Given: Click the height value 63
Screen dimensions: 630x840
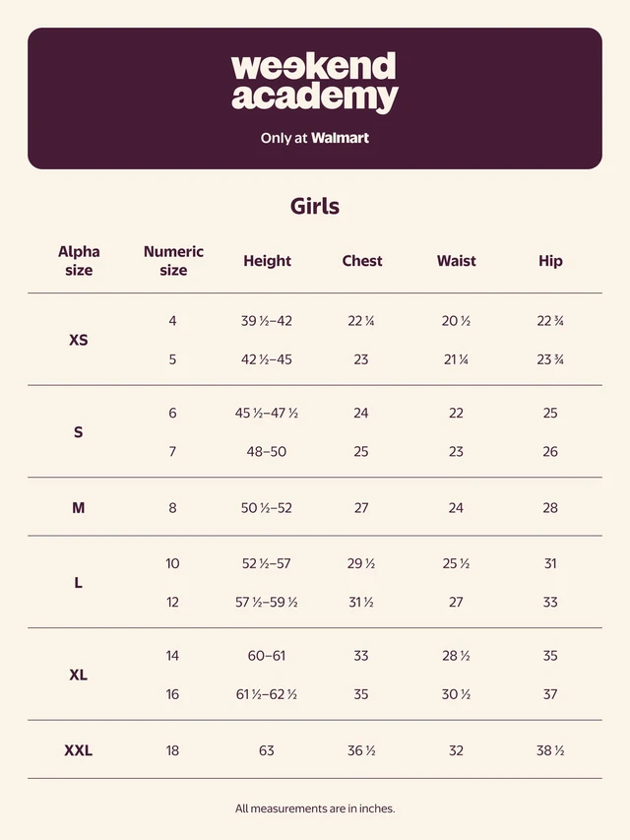Looking at the screenshot, I should click(x=266, y=750).
